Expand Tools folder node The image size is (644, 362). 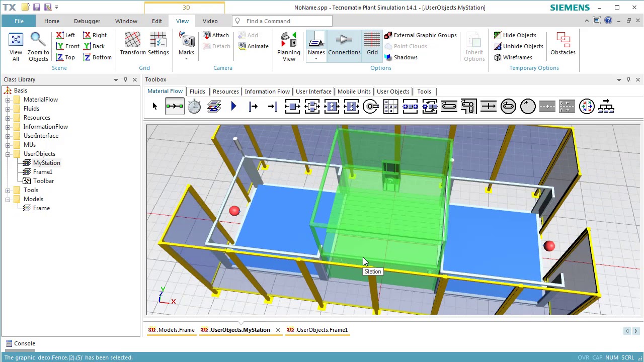pyautogui.click(x=8, y=190)
